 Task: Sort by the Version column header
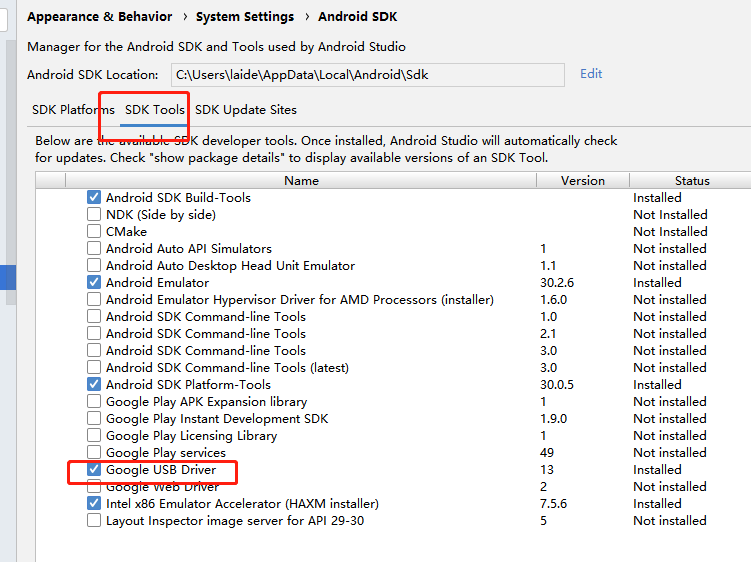tap(583, 181)
